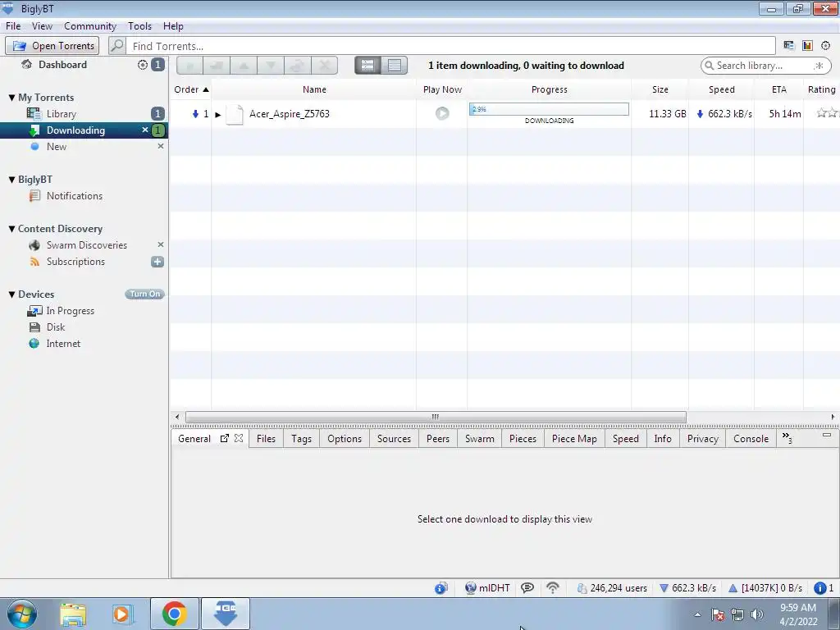Sort by the ETA column header
Image resolution: width=840 pixels, height=630 pixels.
click(779, 89)
